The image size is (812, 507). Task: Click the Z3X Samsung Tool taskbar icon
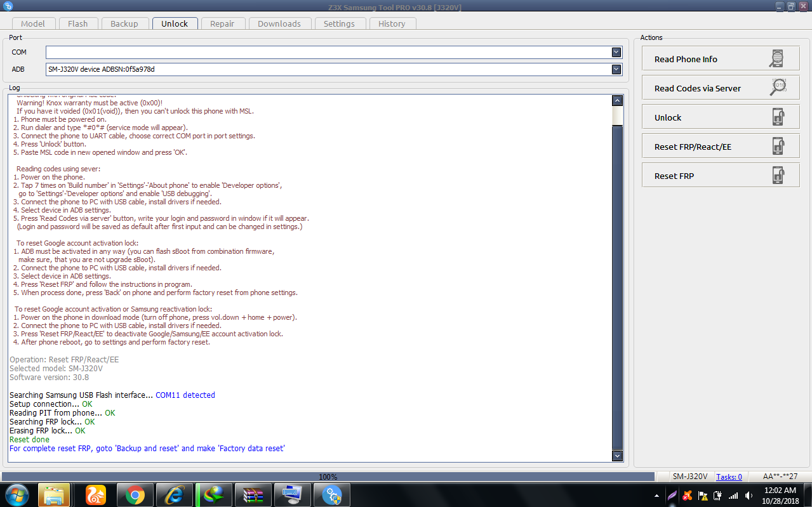(x=331, y=495)
